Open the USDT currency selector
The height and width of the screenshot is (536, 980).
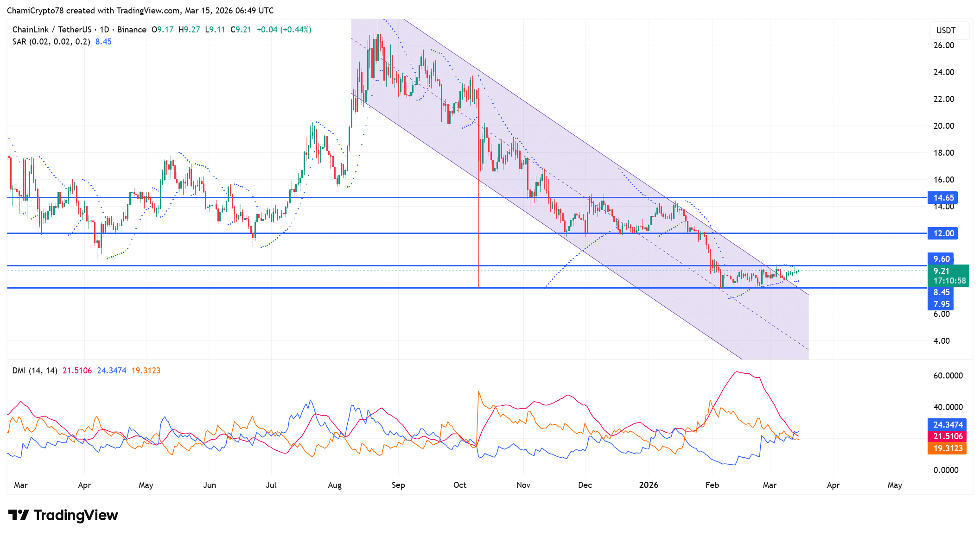pyautogui.click(x=949, y=31)
